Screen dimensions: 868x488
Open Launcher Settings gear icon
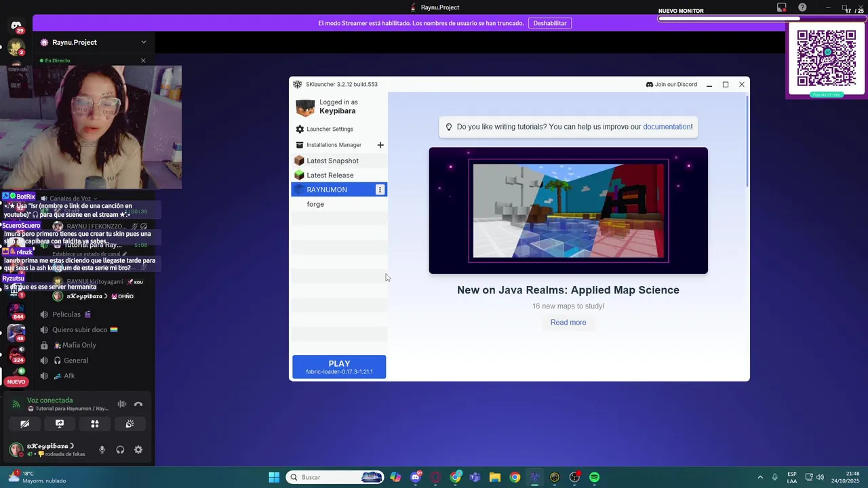coord(300,129)
